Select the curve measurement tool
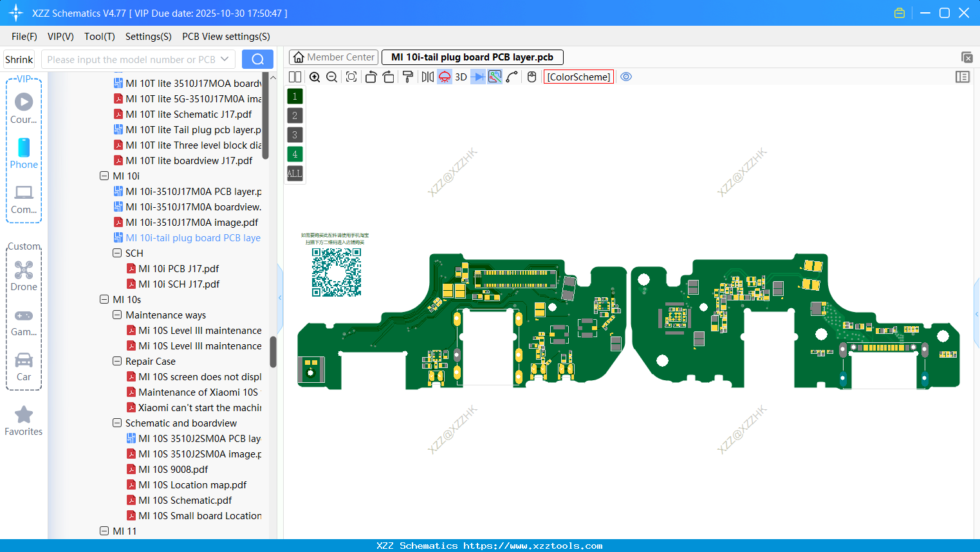980x552 pixels. (511, 77)
